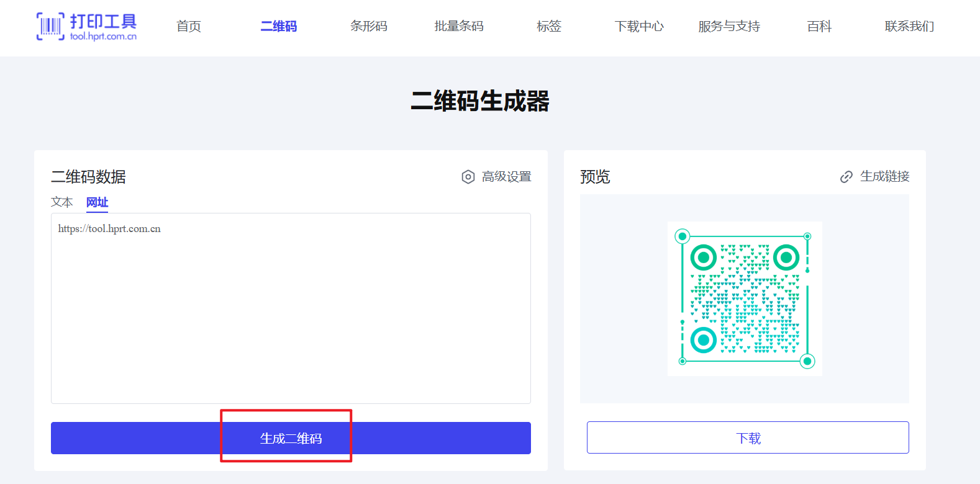Screen dimensions: 980x484
Task: Focus the URL text area with https://tool.hprt.com.cn
Action: click(291, 308)
